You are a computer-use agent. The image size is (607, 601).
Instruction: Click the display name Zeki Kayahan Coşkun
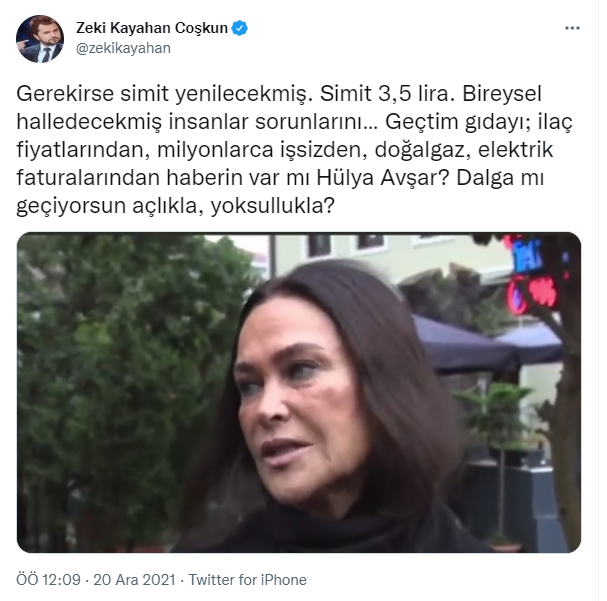pos(151,28)
